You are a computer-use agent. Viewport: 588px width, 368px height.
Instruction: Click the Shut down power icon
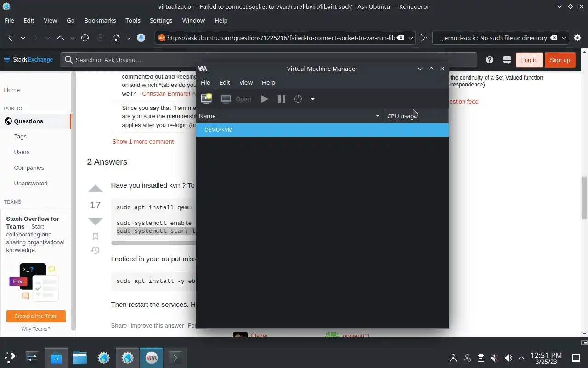click(x=298, y=98)
